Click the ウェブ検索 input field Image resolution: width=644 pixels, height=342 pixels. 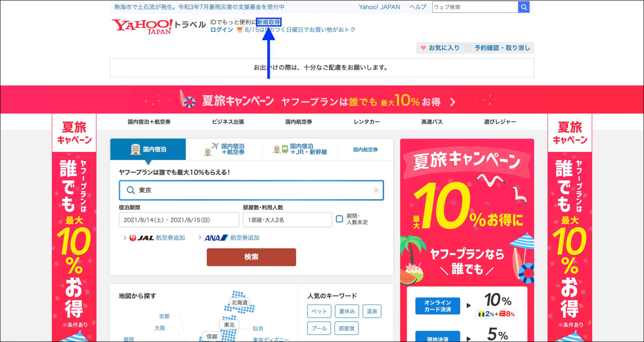pos(475,7)
